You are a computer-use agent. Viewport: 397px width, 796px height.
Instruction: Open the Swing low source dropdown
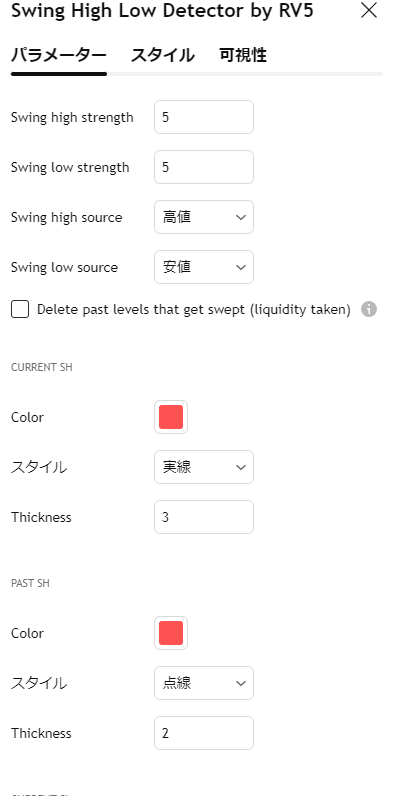pyautogui.click(x=204, y=267)
